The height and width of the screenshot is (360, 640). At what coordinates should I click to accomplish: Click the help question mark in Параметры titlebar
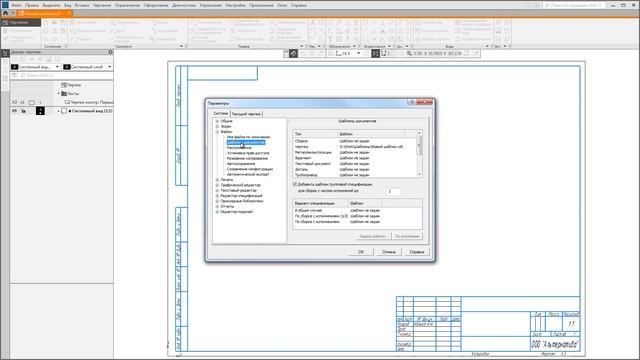point(412,102)
